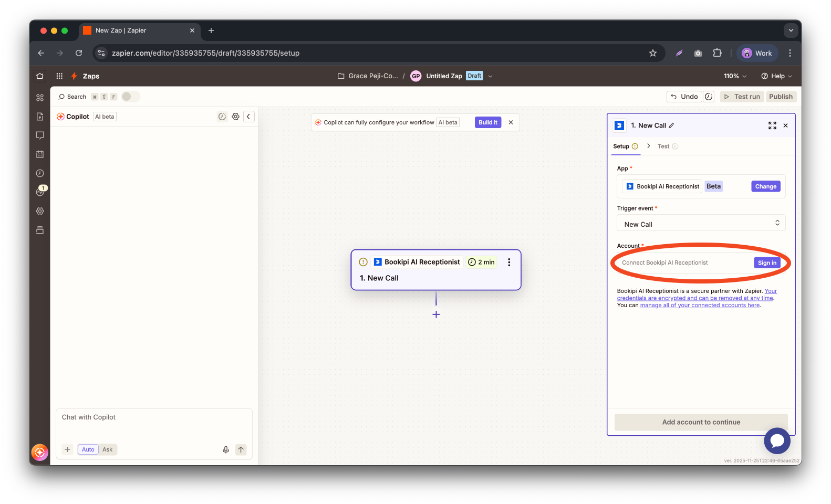Click the Build it button
This screenshot has width=831, height=504.
point(488,122)
